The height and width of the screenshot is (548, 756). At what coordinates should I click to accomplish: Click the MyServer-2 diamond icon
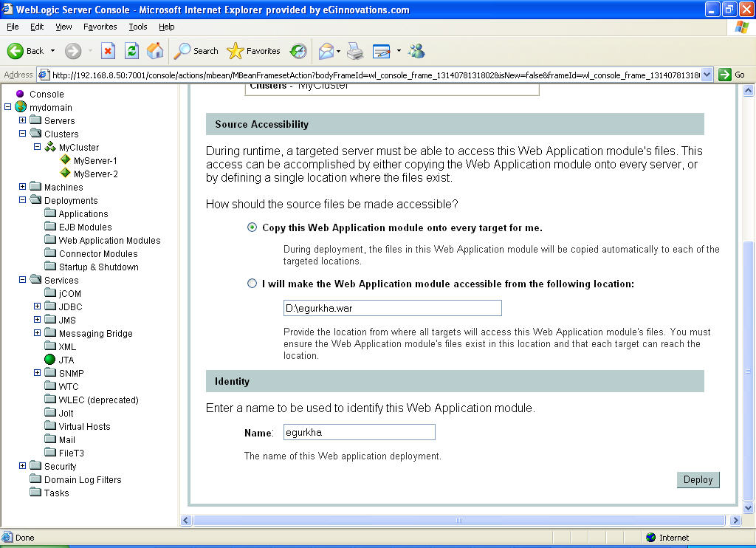(66, 173)
